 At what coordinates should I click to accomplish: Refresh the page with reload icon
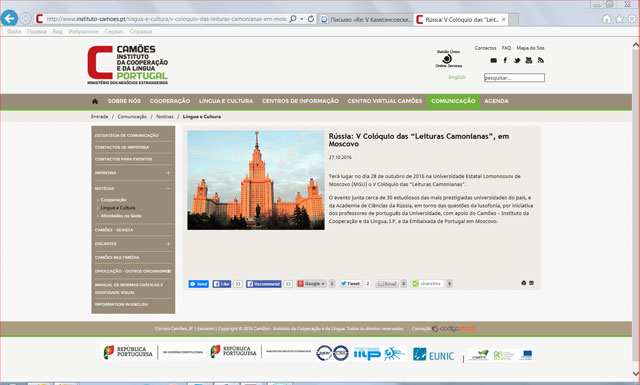tap(311, 19)
